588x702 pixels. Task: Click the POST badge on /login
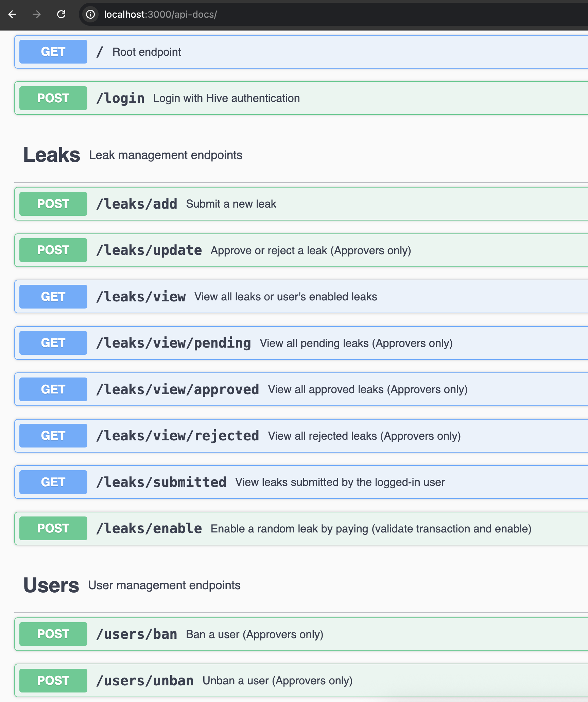coord(53,98)
